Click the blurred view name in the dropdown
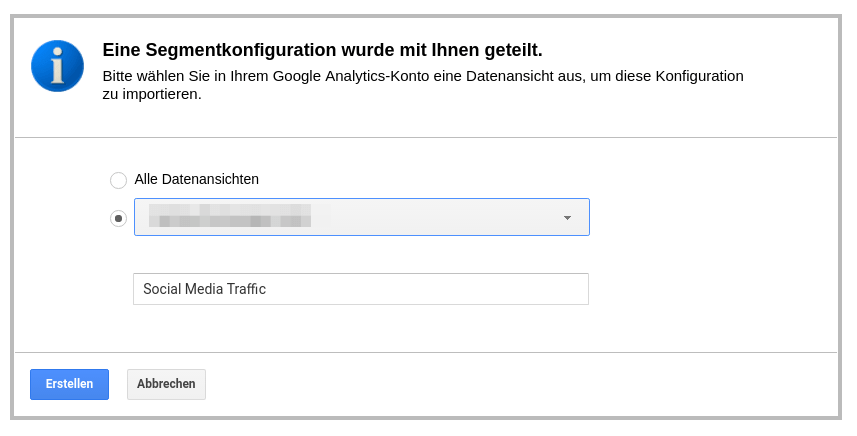The height and width of the screenshot is (436, 857). click(229, 216)
